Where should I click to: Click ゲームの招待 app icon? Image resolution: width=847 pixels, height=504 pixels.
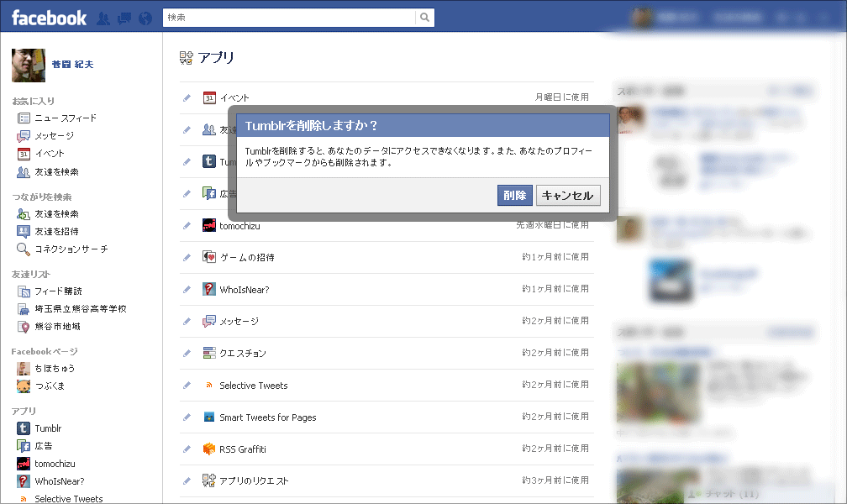pyautogui.click(x=209, y=257)
